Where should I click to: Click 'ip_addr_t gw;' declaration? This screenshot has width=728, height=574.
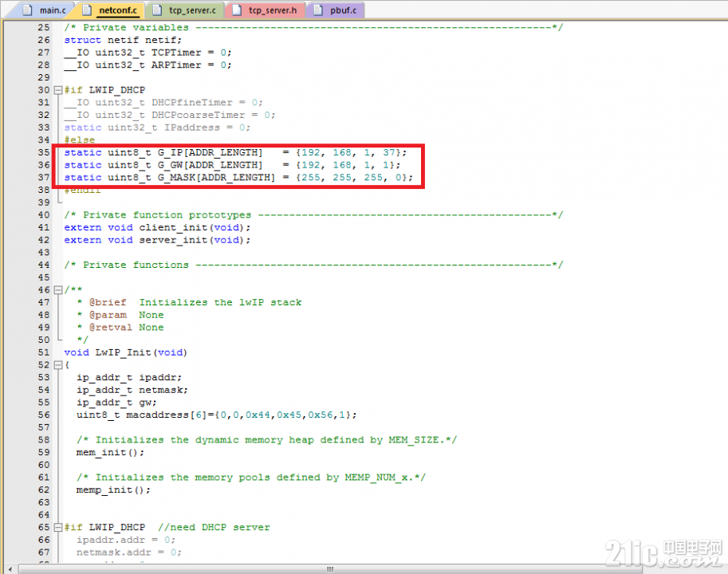click(116, 403)
